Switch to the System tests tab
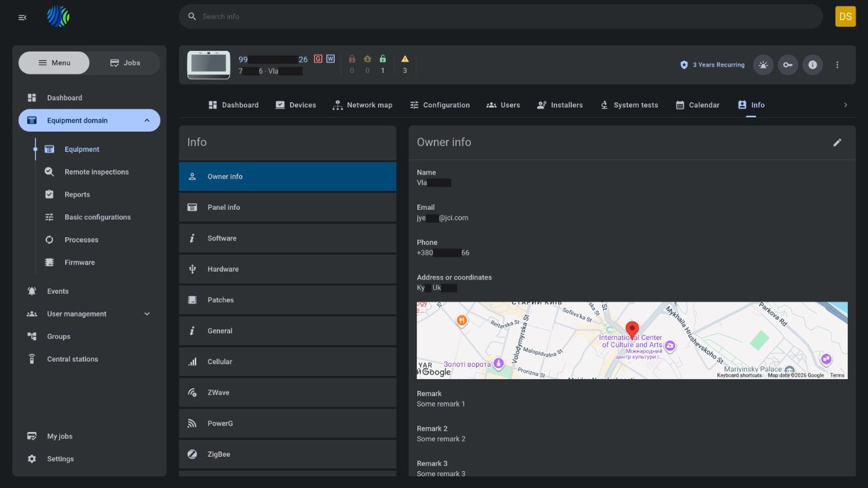Viewport: 868px width, 488px height. (629, 105)
